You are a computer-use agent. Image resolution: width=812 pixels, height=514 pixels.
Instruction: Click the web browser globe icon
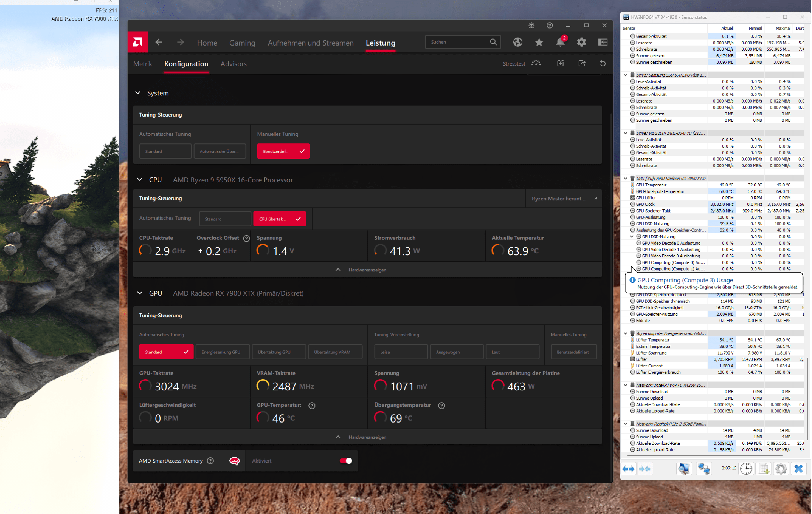point(518,42)
